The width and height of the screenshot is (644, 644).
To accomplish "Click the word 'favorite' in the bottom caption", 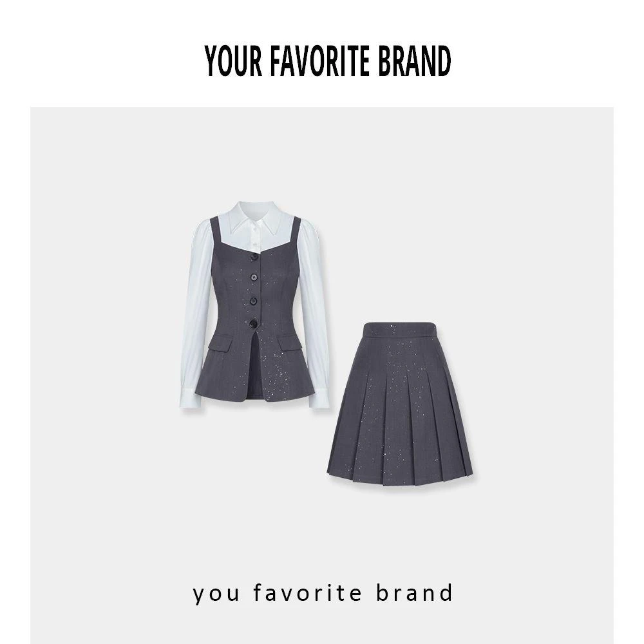I will click(307, 593).
